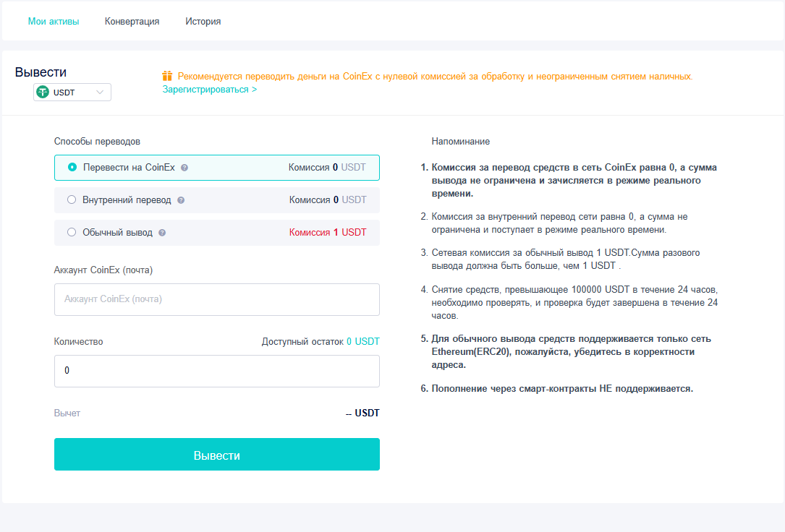Viewport: 785px width, 532px height.
Task: Switch to the Конвертация tab
Action: pos(132,22)
